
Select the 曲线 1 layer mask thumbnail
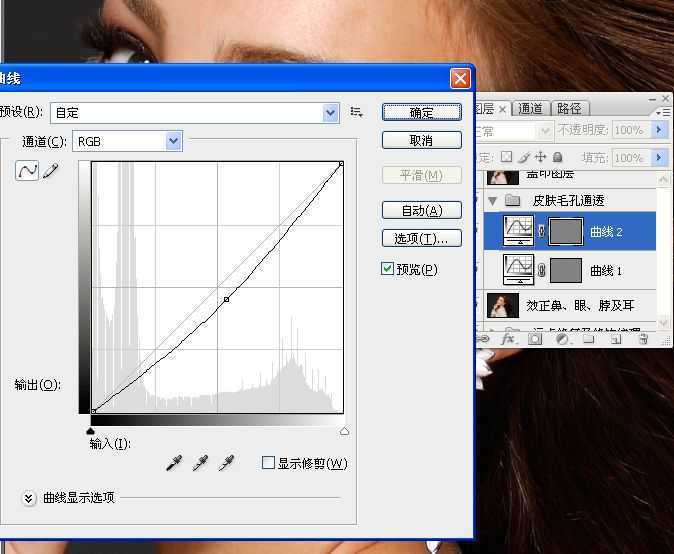coord(566,270)
